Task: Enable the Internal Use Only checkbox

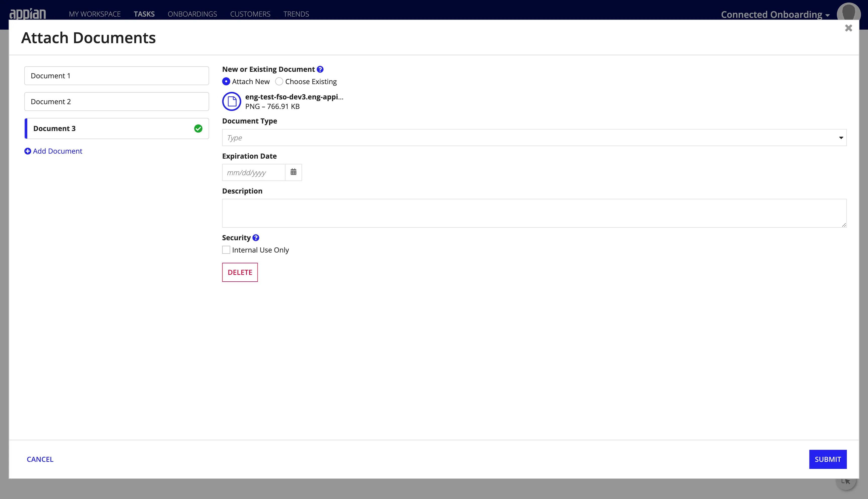Action: pos(226,250)
